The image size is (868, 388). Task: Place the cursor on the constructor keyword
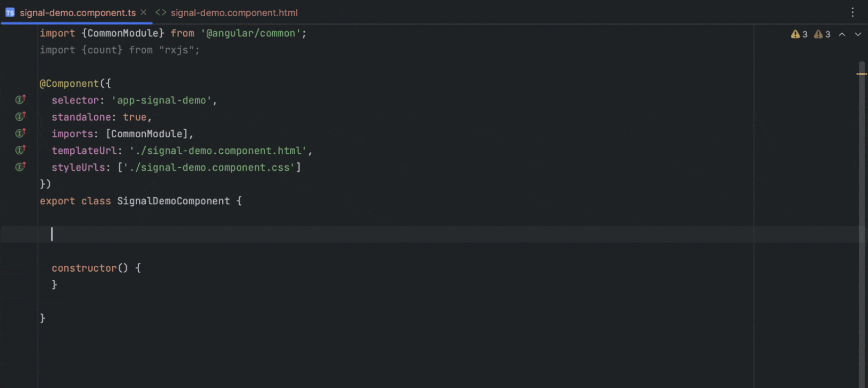point(84,268)
